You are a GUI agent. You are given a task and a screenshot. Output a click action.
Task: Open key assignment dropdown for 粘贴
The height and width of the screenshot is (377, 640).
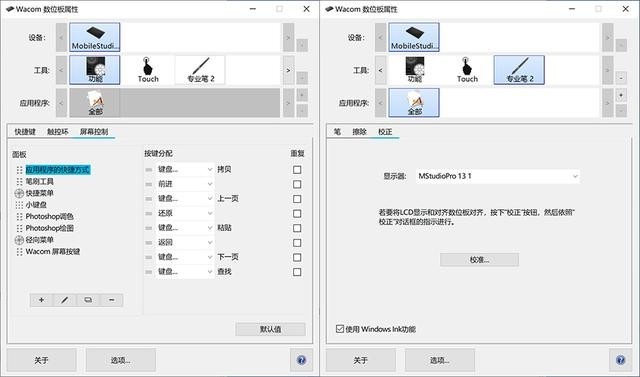(185, 228)
